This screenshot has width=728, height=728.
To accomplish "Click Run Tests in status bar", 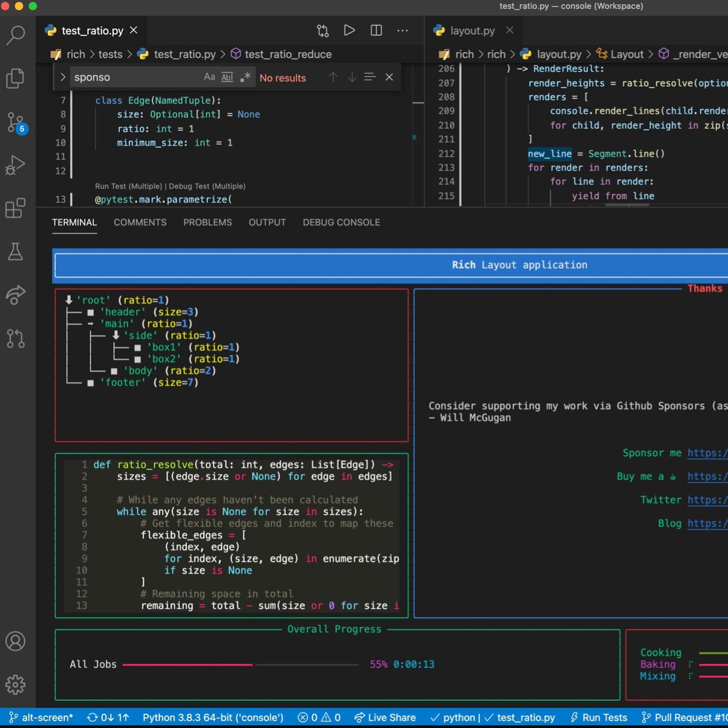I will tap(599, 718).
